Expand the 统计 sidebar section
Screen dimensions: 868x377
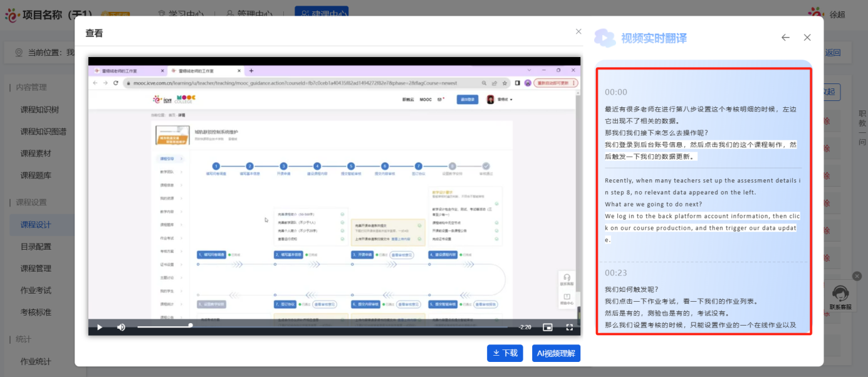point(23,339)
